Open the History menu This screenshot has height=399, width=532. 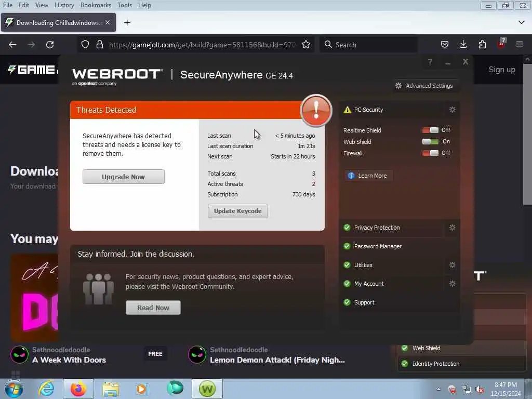coord(64,5)
